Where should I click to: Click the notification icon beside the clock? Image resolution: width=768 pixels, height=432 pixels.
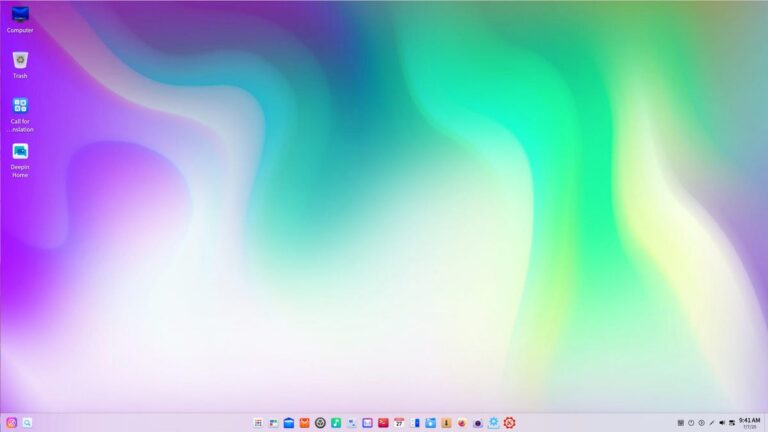point(732,423)
